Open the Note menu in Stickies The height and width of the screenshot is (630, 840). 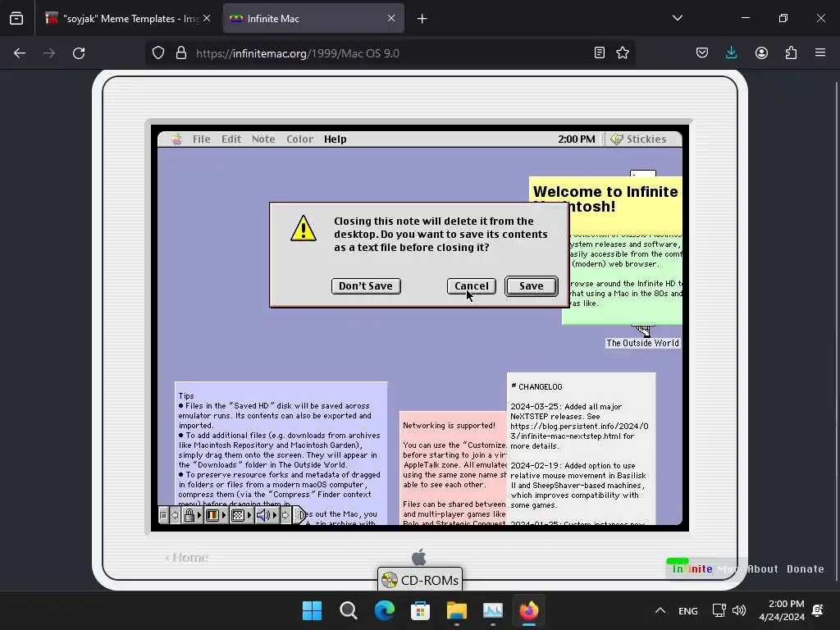(x=263, y=139)
